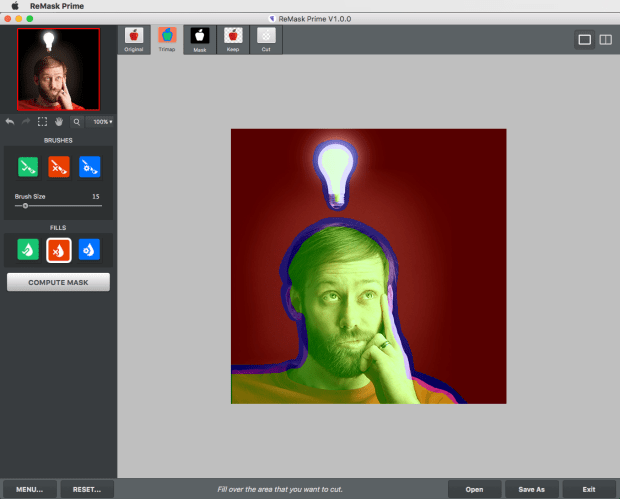Screen dimensions: 620x499
Task: Click the COMPUTE MASK button
Action: click(58, 283)
